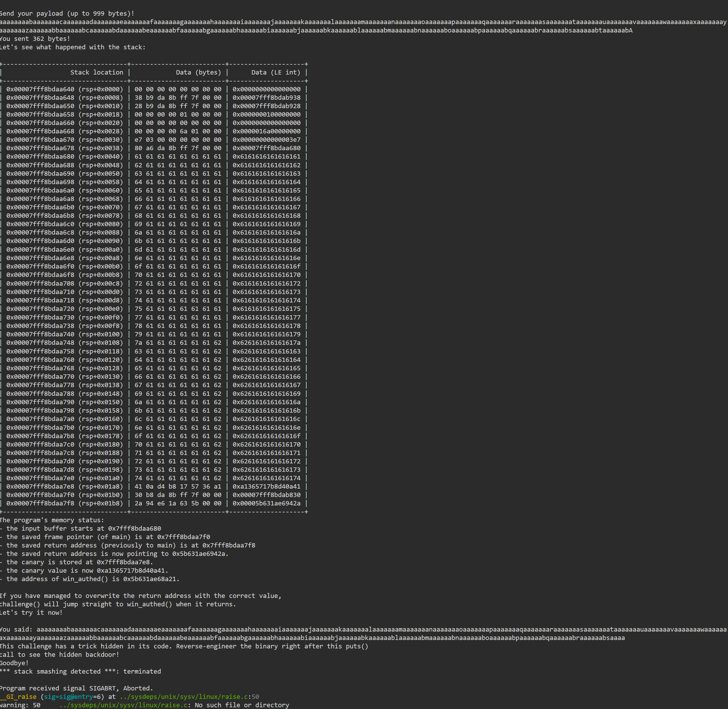Click stack address 0x00007fff8bdaa7f0 (rsp+0x01b0)

coord(64,495)
